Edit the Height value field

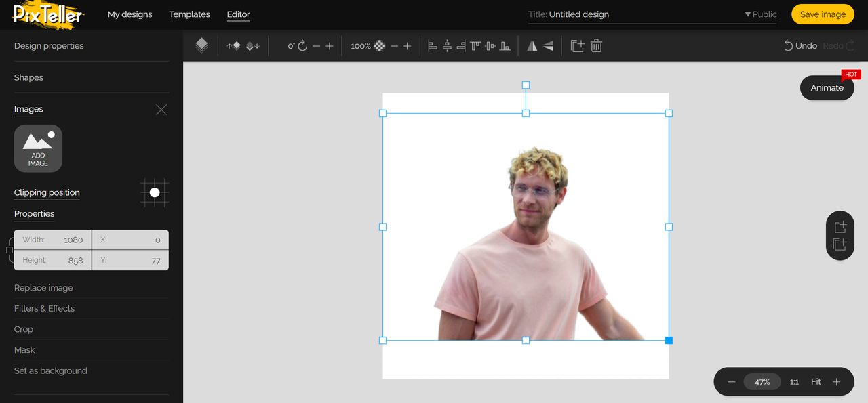point(53,260)
